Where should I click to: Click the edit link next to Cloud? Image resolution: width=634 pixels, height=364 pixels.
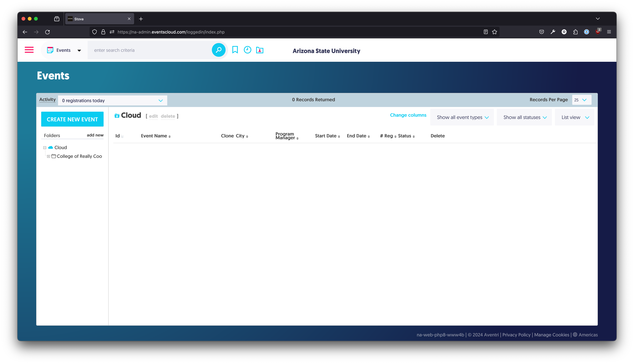[153, 116]
